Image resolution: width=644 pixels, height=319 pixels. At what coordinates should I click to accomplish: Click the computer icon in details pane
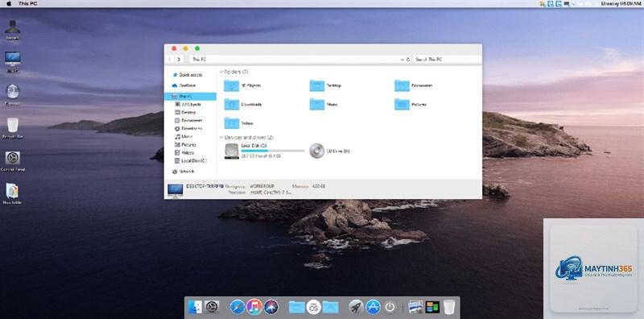[x=175, y=190]
